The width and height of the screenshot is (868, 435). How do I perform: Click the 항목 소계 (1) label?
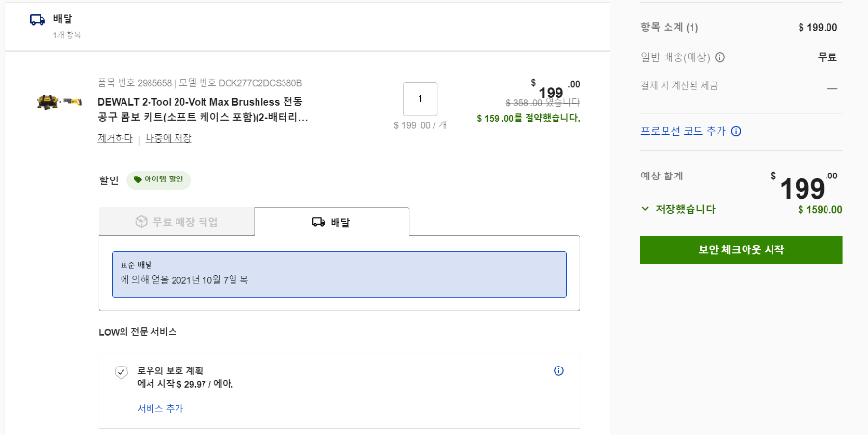click(x=669, y=27)
